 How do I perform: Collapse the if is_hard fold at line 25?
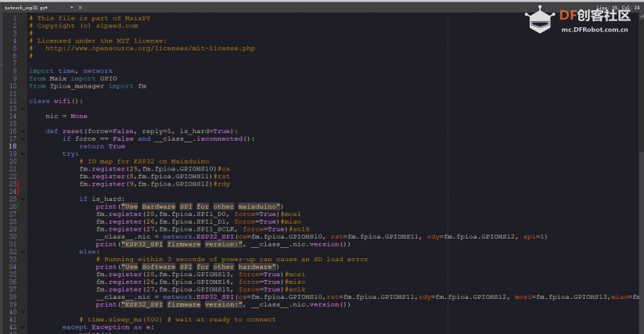[23, 199]
